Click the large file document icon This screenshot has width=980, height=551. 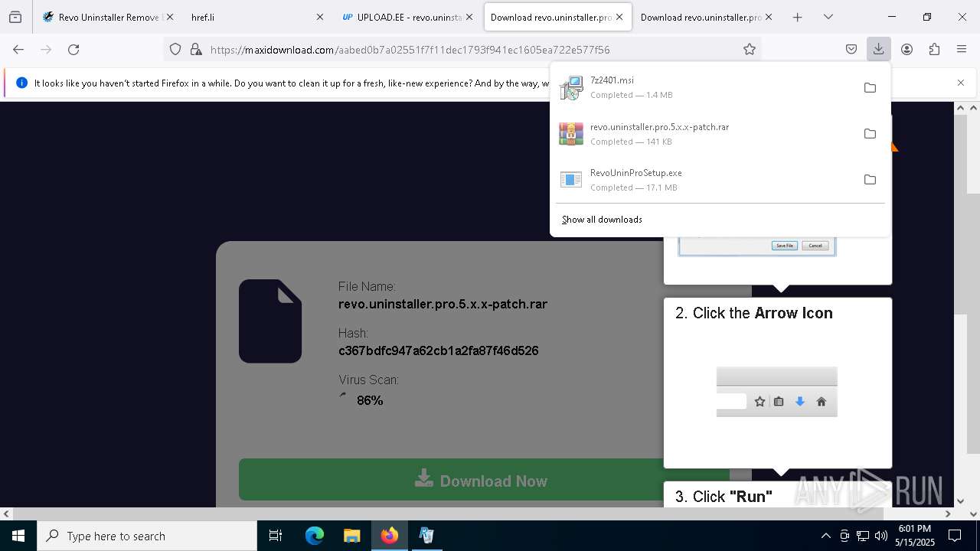coord(270,321)
